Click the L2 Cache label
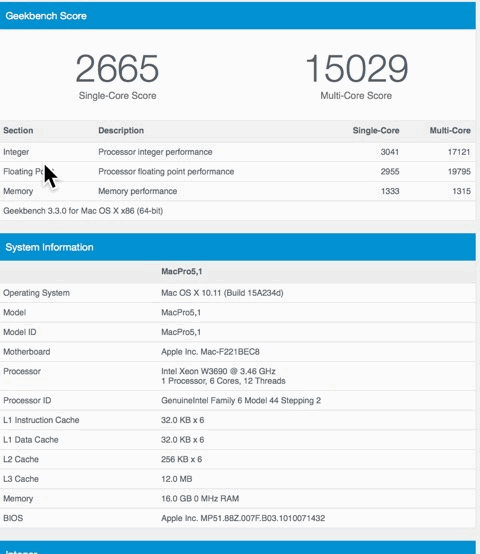This screenshot has height=554, width=480. pyautogui.click(x=21, y=459)
